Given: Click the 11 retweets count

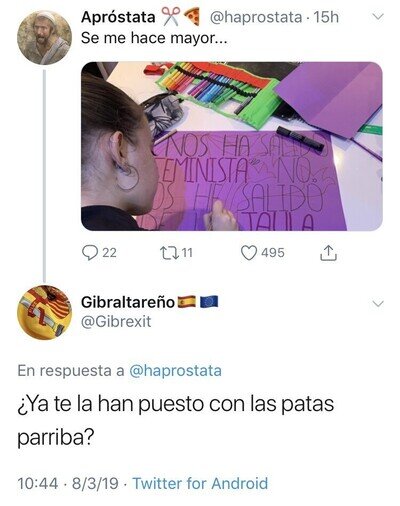Looking at the screenshot, I should click(187, 253).
